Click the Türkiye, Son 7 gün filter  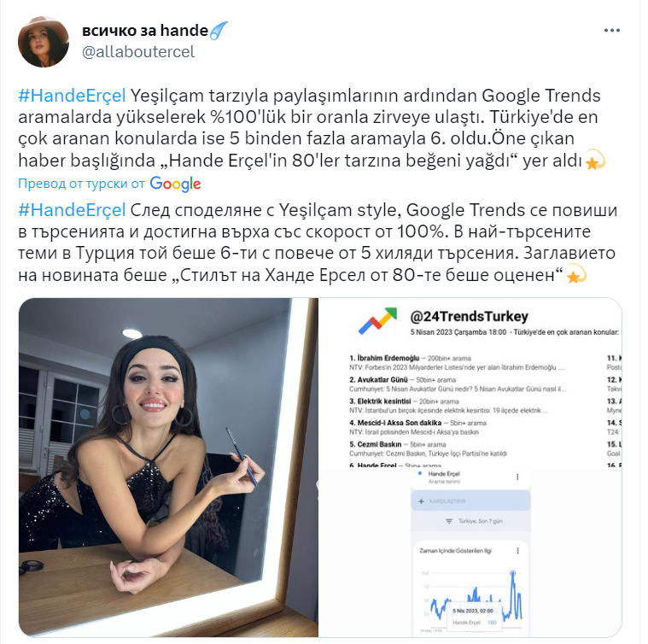[476, 521]
